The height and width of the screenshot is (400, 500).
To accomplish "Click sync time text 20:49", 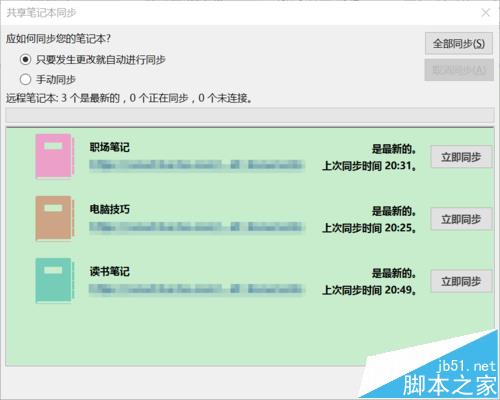I will (369, 290).
